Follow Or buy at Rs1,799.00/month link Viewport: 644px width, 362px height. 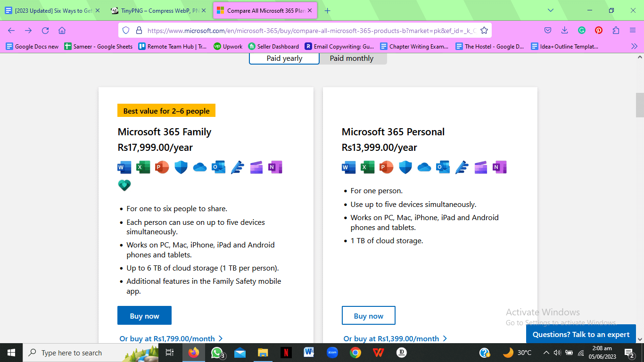tap(171, 338)
